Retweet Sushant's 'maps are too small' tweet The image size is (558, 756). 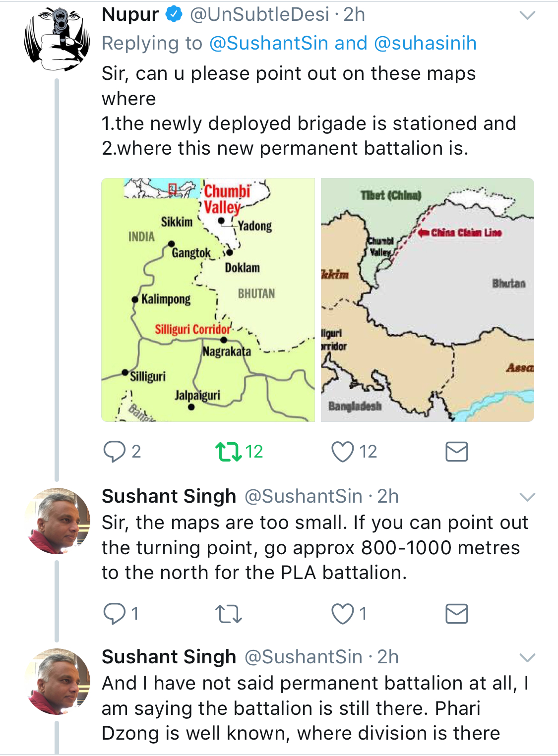(x=228, y=614)
